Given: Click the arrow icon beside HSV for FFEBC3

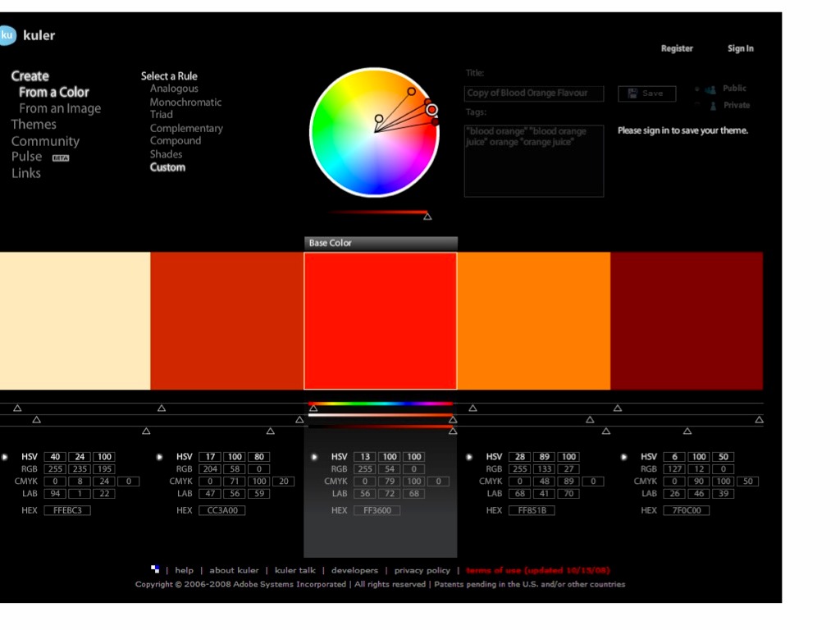Looking at the screenshot, I should pos(5,457).
